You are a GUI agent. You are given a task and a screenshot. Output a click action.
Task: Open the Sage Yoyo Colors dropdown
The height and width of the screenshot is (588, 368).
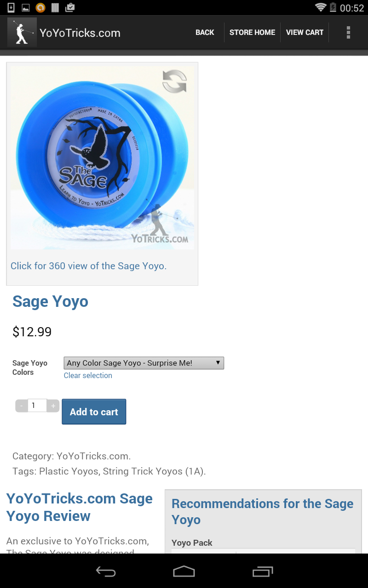pyautogui.click(x=144, y=363)
